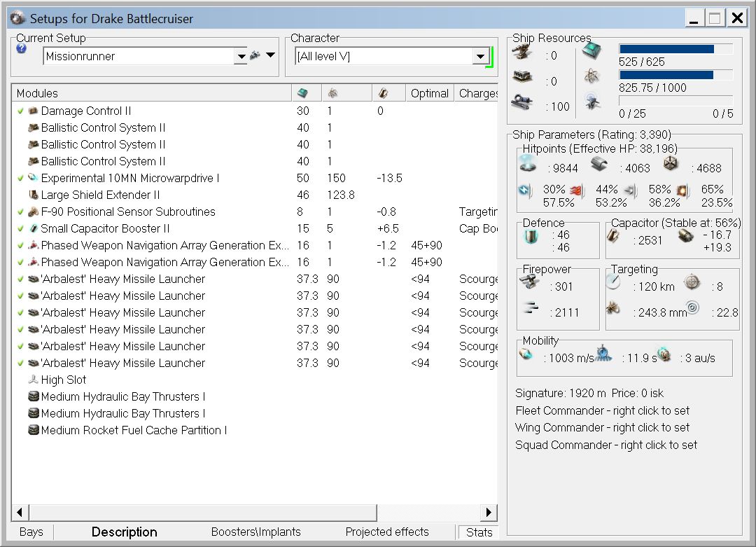This screenshot has height=547, width=756.
Task: Click the ship icon next to setup name
Action: tap(255, 56)
